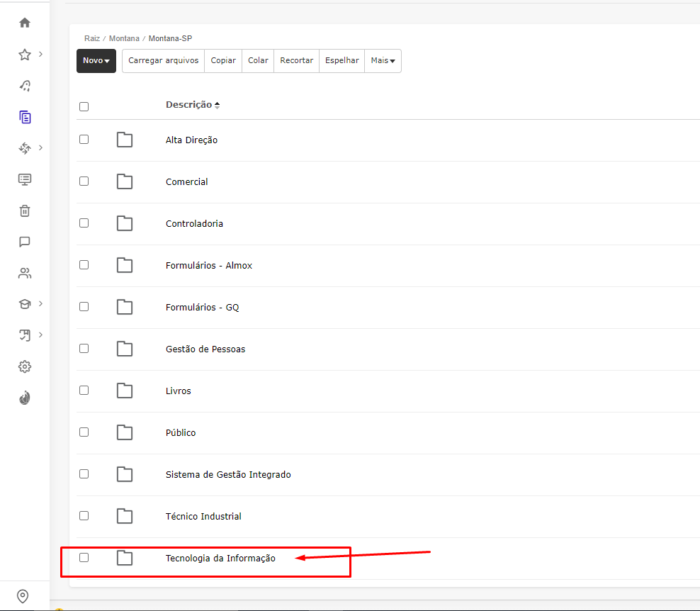Click the location pin icon
Viewport: 700px width, 611px height.
tap(23, 596)
